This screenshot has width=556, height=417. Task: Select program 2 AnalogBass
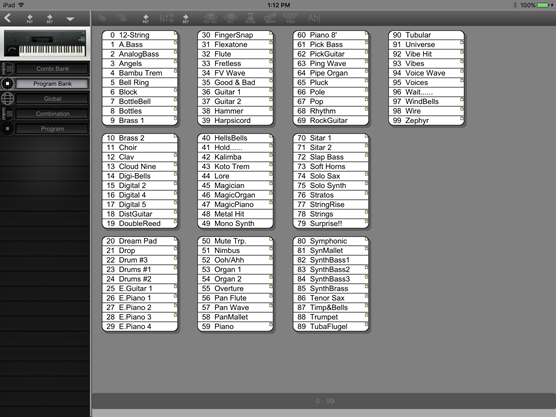coord(140,54)
